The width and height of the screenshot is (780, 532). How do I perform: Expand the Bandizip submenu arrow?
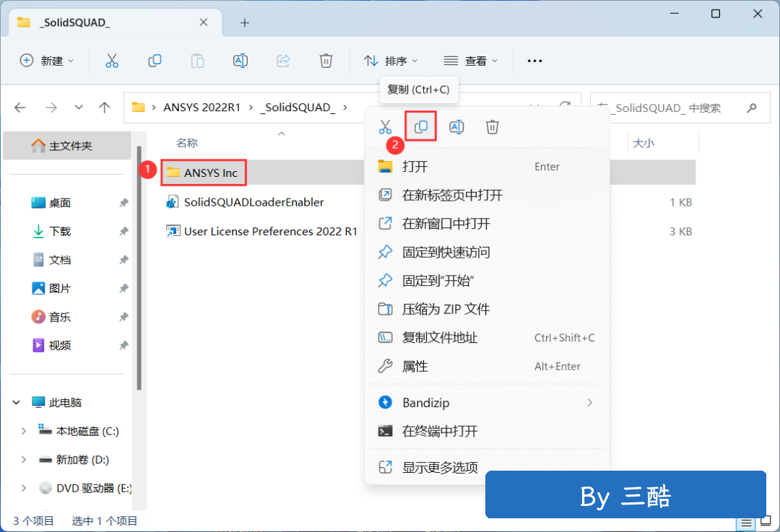pos(590,403)
